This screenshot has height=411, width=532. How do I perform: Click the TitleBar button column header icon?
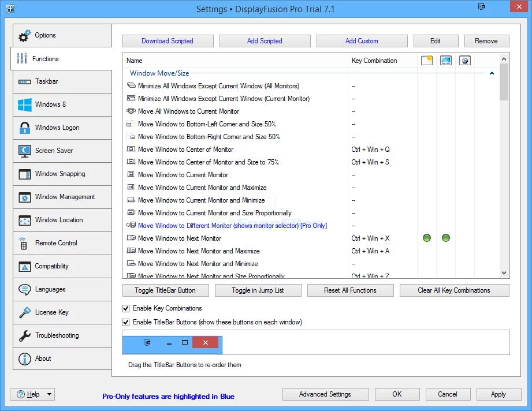427,61
